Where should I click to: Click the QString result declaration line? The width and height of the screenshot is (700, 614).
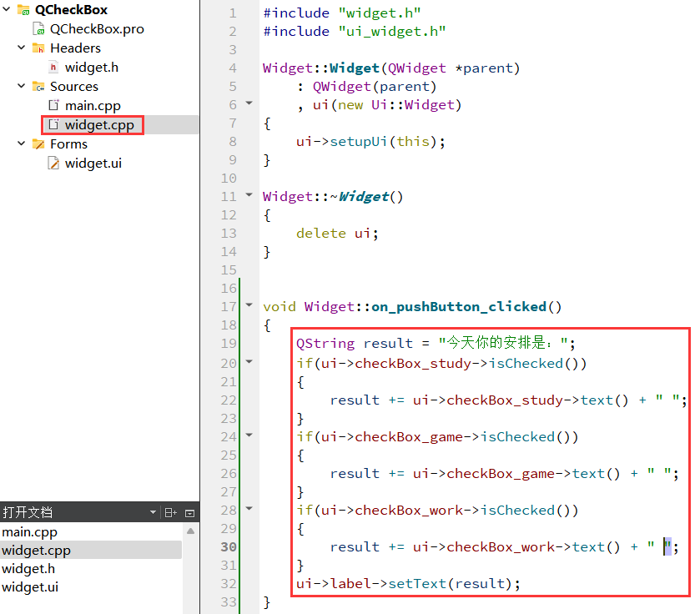(436, 343)
